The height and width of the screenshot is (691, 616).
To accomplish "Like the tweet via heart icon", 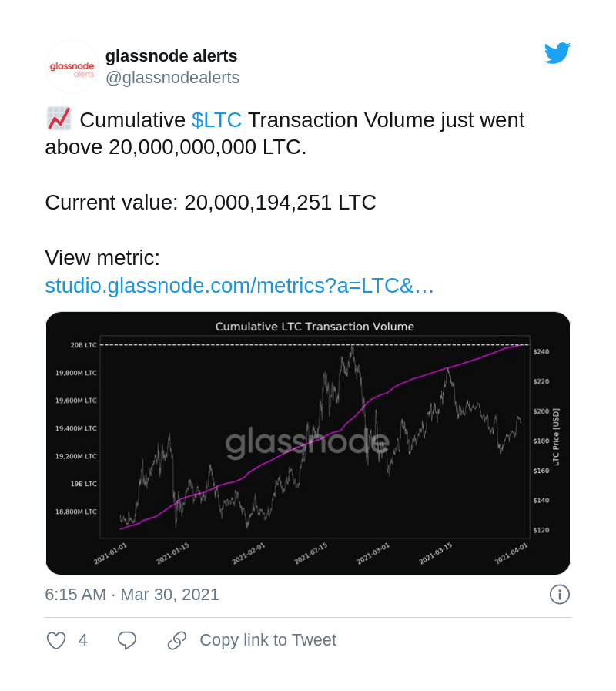I will [55, 640].
